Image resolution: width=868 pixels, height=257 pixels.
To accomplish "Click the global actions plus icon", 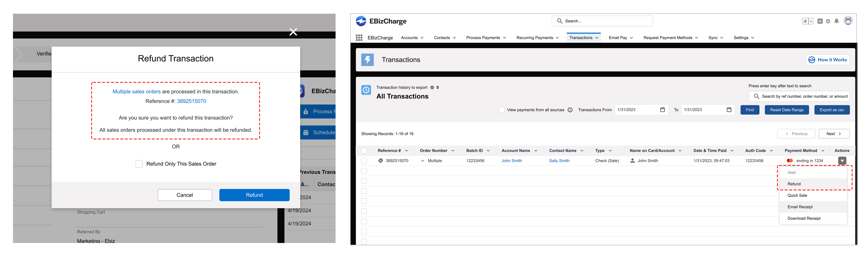I will click(820, 21).
